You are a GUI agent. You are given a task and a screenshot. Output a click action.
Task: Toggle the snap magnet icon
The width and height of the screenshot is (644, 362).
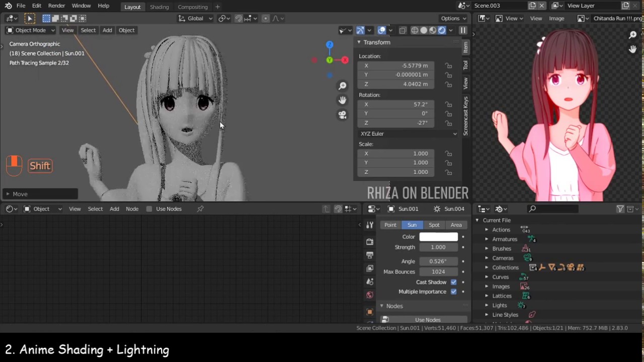(238, 18)
